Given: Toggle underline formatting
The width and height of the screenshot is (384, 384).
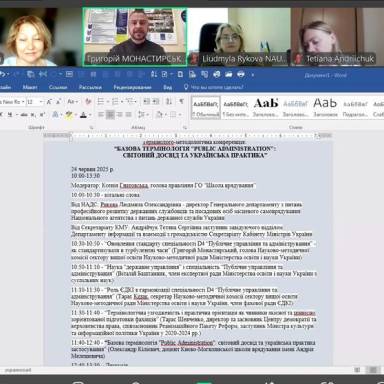Looking at the screenshot, I should pyautogui.click(x=10, y=115).
